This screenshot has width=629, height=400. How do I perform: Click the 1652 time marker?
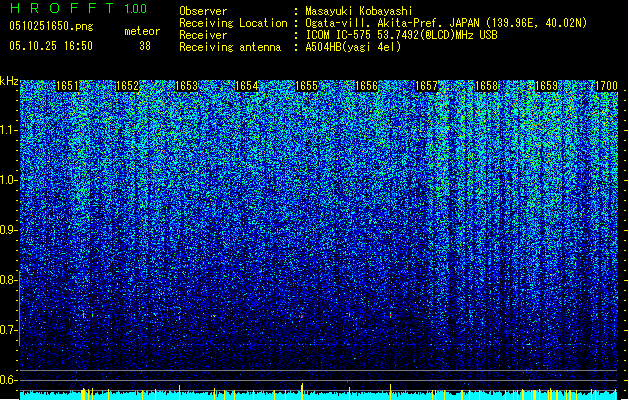(127, 86)
